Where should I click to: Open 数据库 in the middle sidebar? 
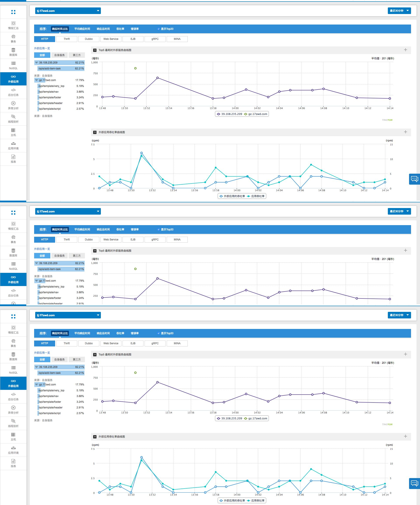point(13,253)
